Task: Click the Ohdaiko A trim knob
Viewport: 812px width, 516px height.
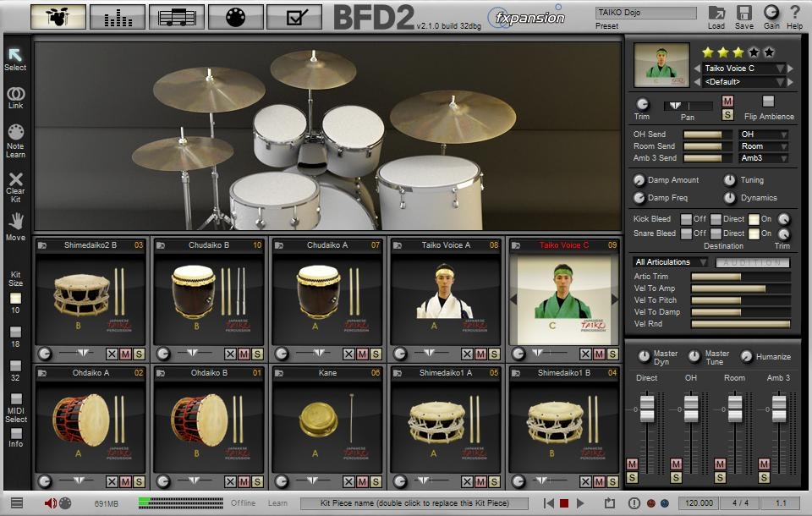Action: [x=45, y=481]
